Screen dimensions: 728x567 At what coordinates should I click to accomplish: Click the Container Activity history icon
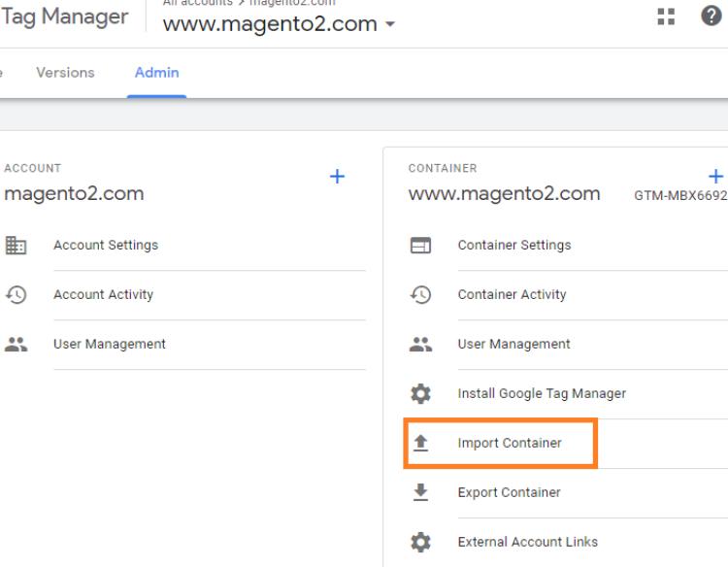(x=421, y=295)
